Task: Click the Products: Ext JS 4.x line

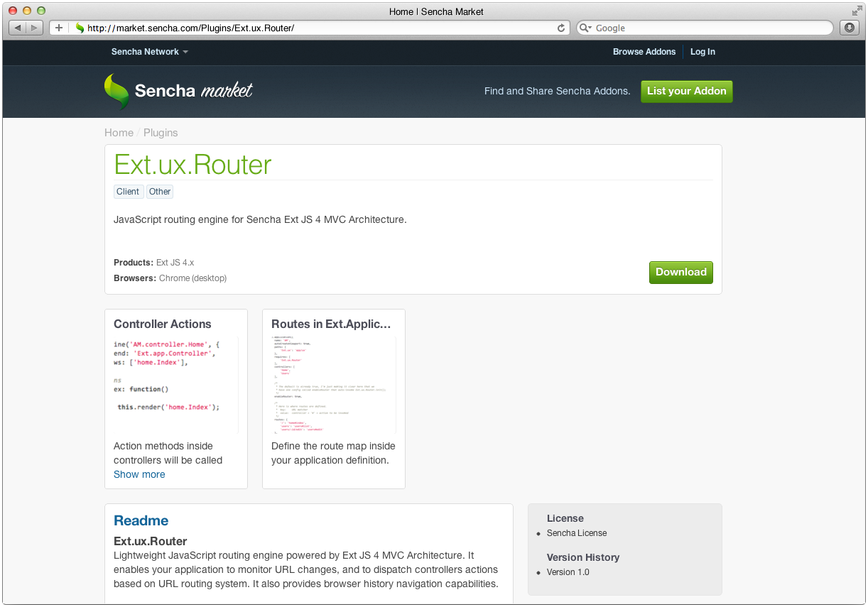Action: click(x=153, y=263)
